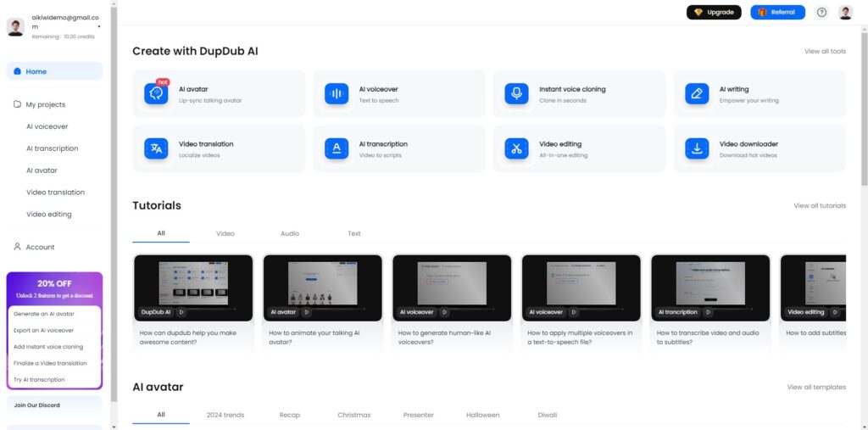Select the 2024 trends avatar tab
Viewport: 868px width, 430px height.
(225, 415)
